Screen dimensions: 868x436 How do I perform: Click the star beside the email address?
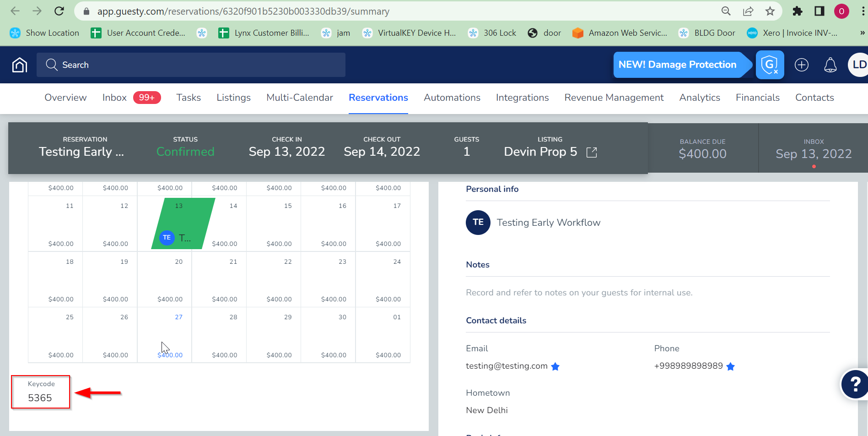pyautogui.click(x=555, y=366)
